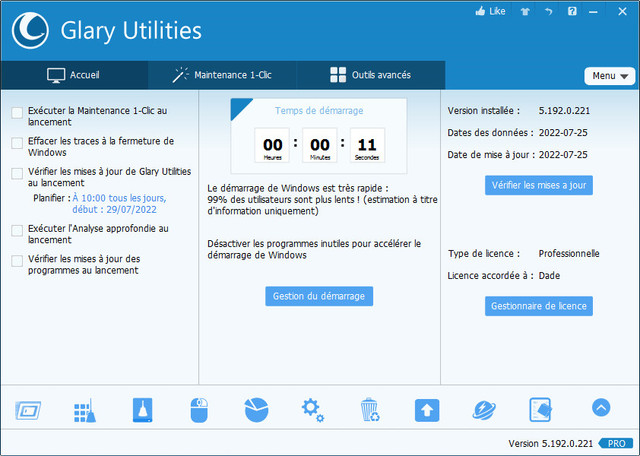640x456 pixels.
Task: Click the Glary Utilities crescent logo
Action: point(30,30)
